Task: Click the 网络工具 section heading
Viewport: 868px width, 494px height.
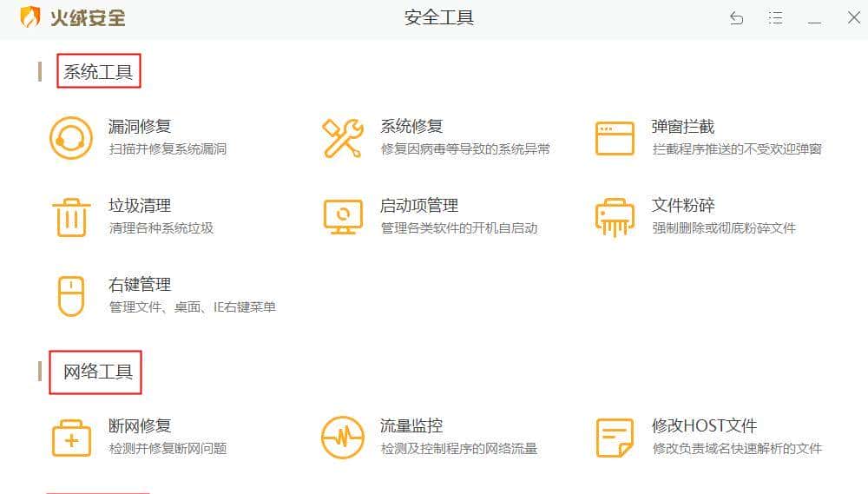Action: click(98, 372)
